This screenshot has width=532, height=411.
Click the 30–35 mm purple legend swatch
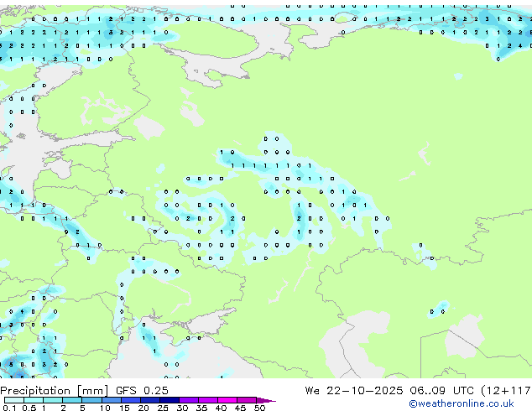tap(188, 400)
